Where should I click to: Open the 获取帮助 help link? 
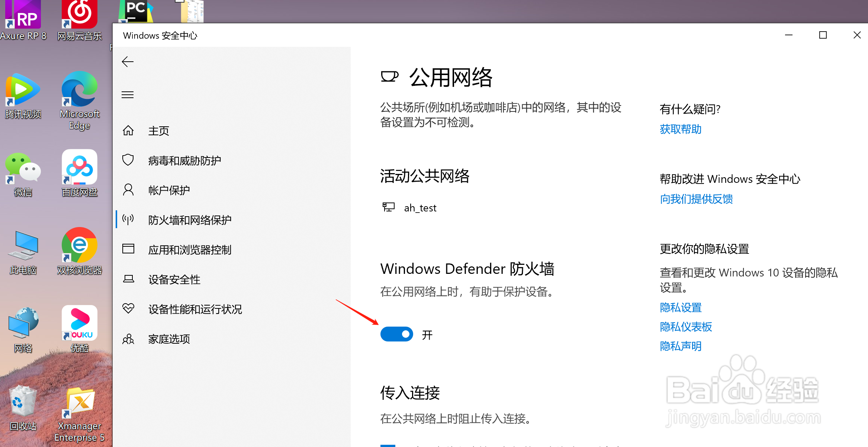coord(680,129)
